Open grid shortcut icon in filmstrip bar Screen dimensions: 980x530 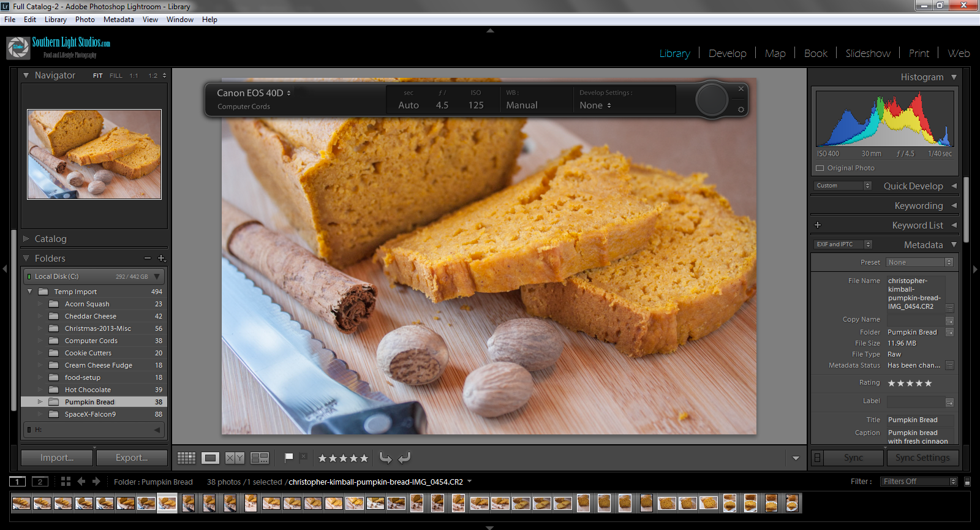[66, 482]
